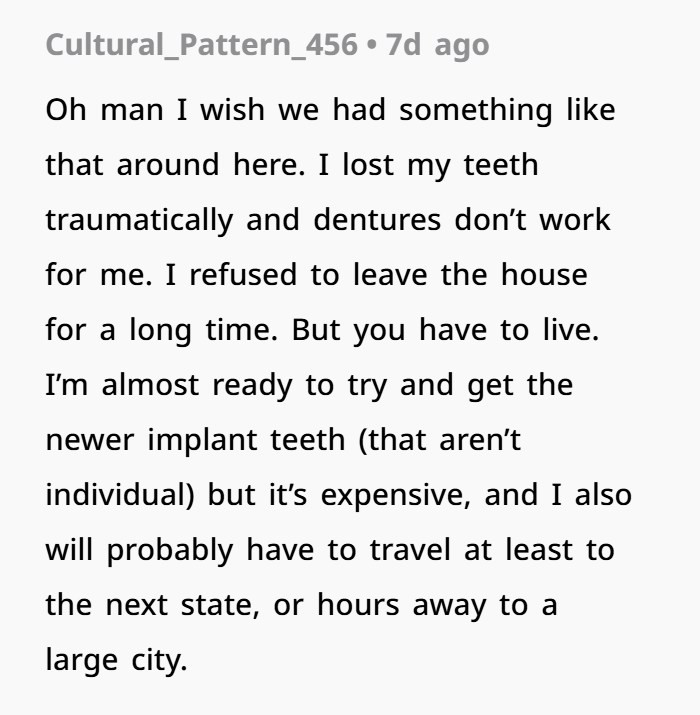The image size is (700, 715).
Task: Click the word 'individual)' in parentheses
Action: tap(120, 495)
